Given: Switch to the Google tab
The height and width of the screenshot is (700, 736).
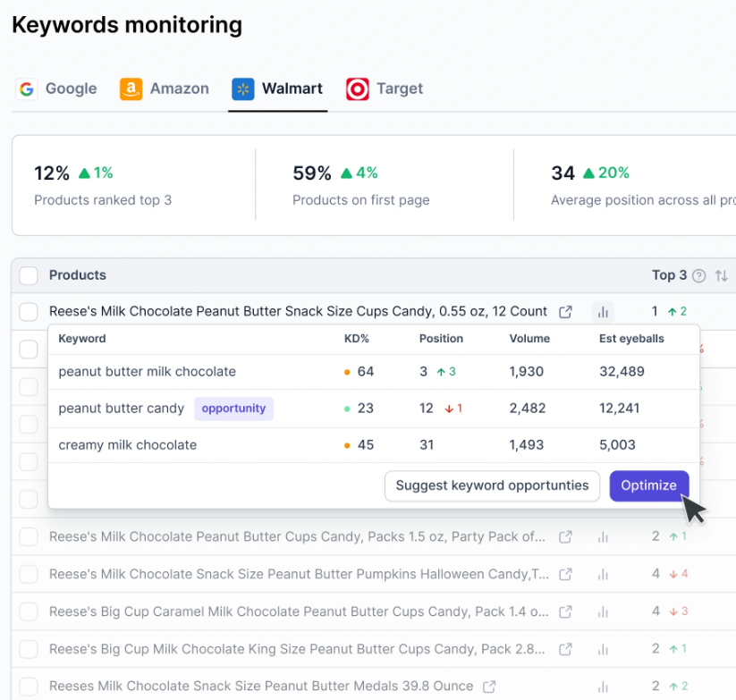Looking at the screenshot, I should [57, 89].
